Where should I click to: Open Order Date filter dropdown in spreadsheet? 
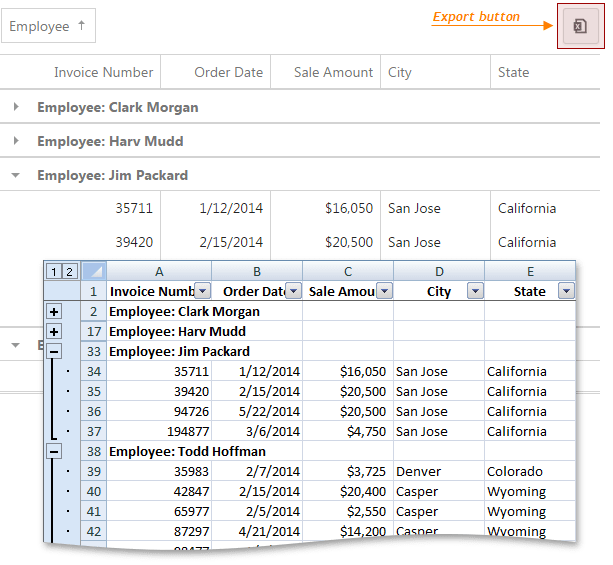pyautogui.click(x=293, y=291)
